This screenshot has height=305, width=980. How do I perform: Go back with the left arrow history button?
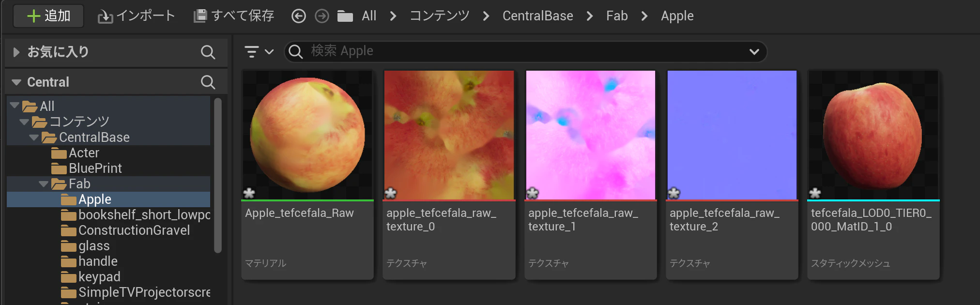tap(299, 16)
